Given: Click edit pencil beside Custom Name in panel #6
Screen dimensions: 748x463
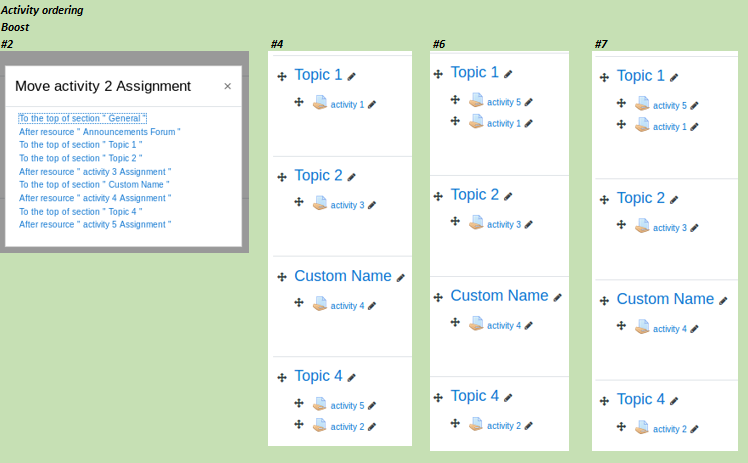Looking at the screenshot, I should (x=557, y=298).
